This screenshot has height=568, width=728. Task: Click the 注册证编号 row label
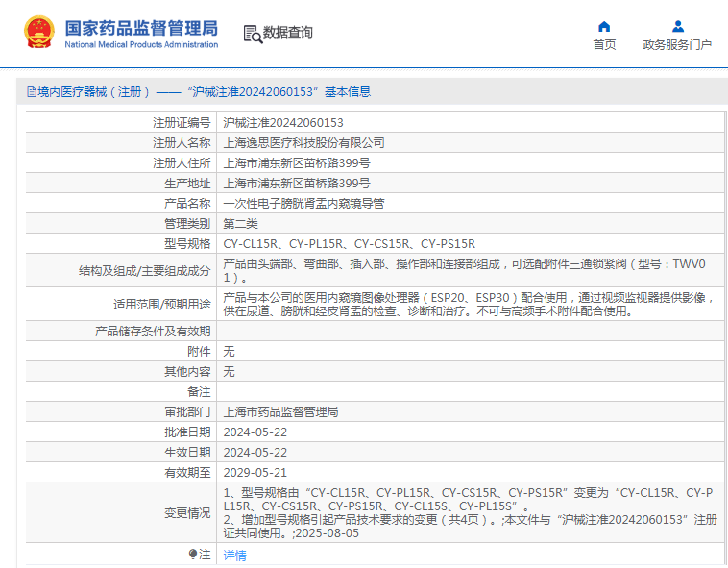coord(182,123)
